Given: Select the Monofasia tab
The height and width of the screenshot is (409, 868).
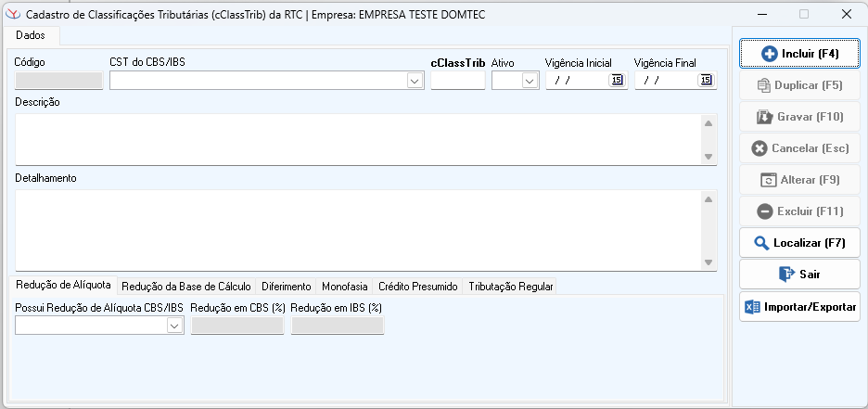Looking at the screenshot, I should click(344, 287).
